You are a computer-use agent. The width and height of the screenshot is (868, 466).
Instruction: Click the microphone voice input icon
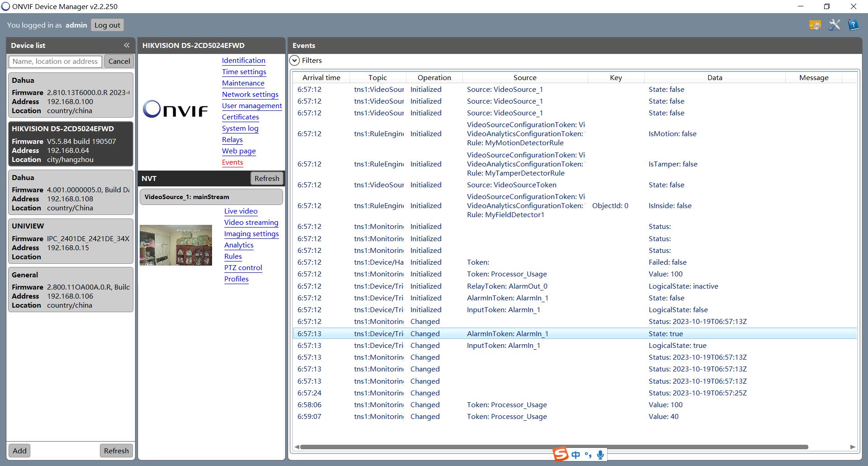coord(600,455)
